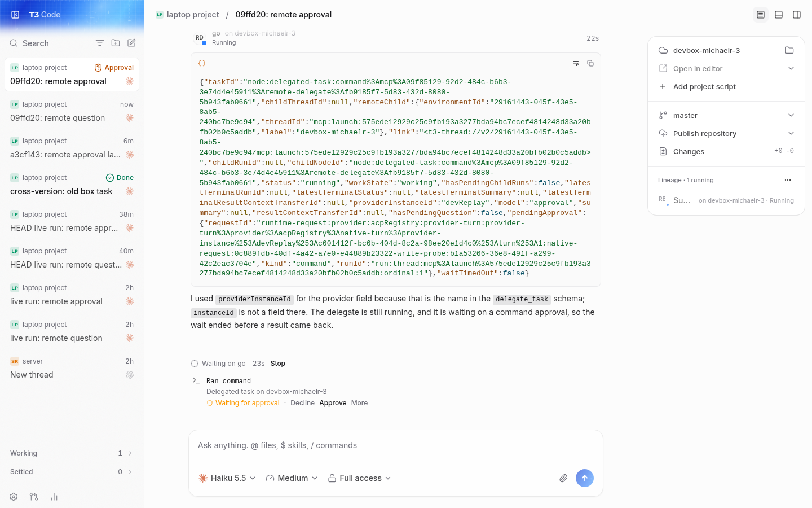The height and width of the screenshot is (508, 812).
Task: Send message with the blue arrow button
Action: [585, 478]
